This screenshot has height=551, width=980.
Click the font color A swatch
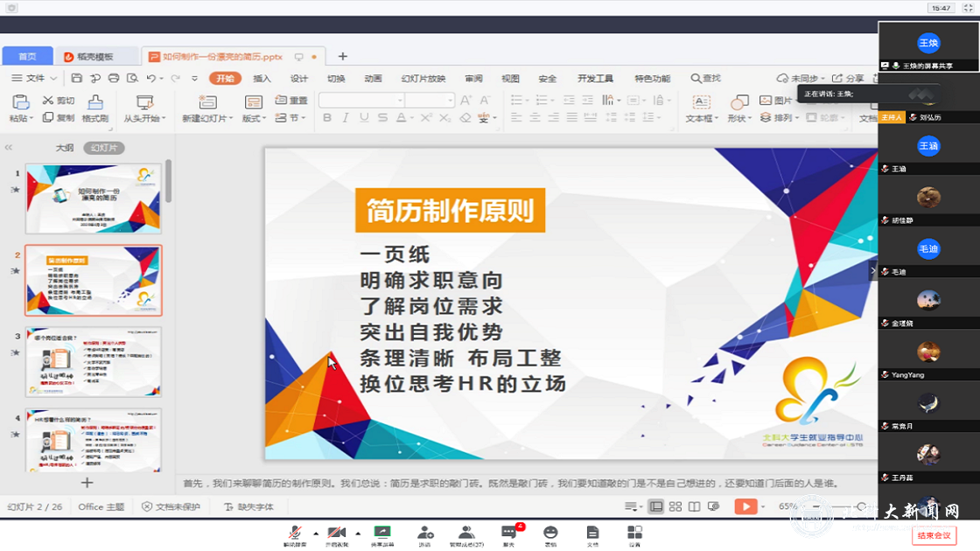(x=402, y=117)
